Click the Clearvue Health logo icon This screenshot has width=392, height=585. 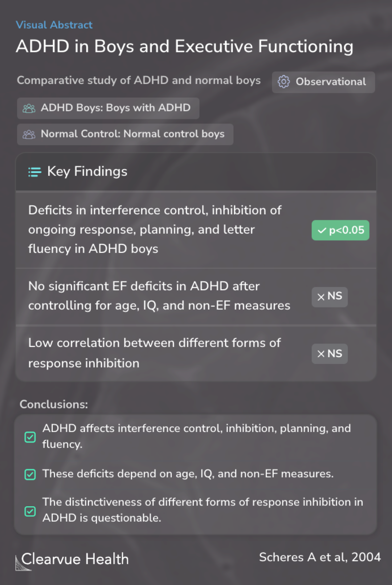click(23, 562)
